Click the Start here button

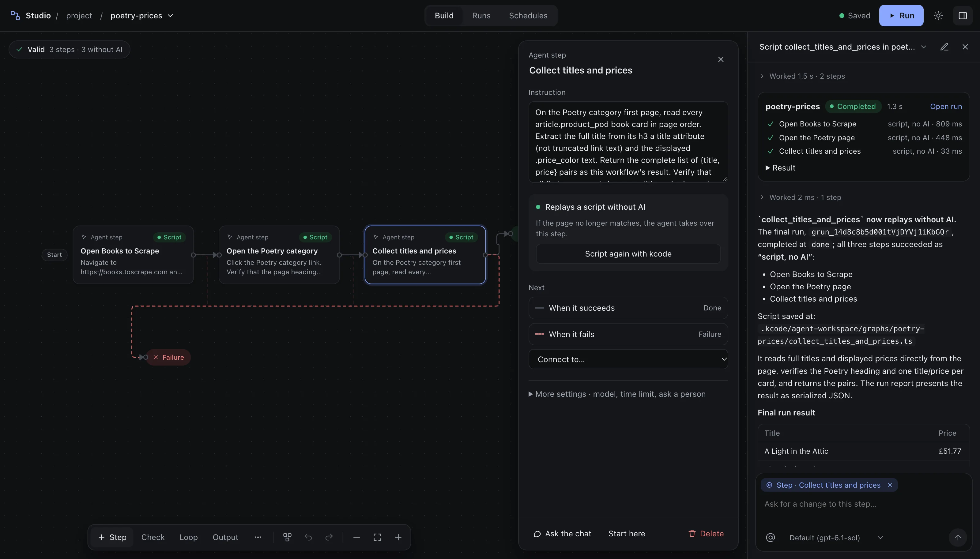pos(627,534)
